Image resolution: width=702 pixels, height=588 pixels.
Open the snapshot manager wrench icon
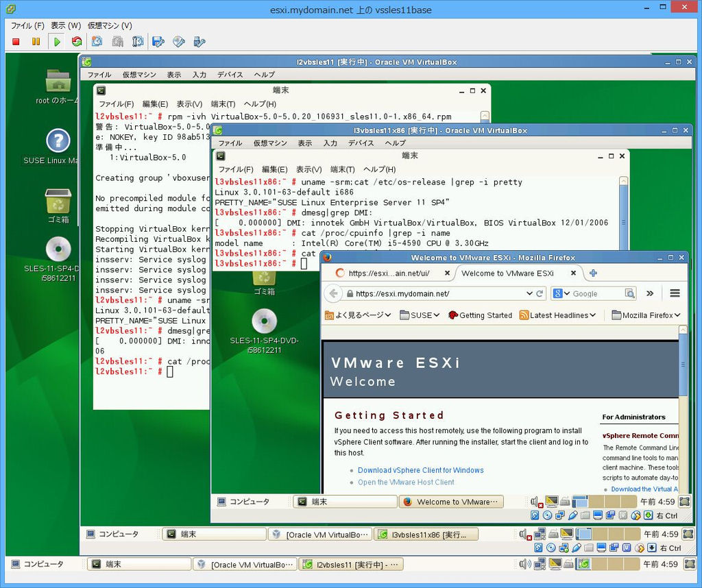point(138,42)
